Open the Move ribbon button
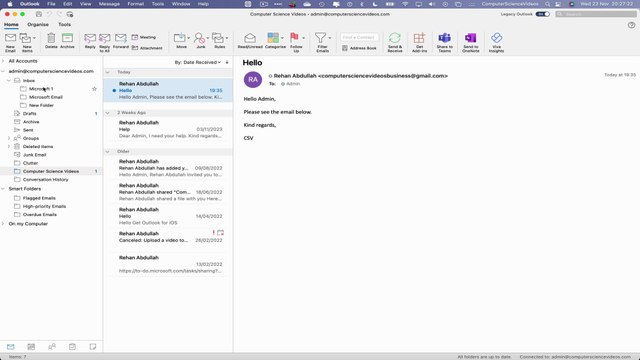The height and width of the screenshot is (360, 640). coord(181,41)
